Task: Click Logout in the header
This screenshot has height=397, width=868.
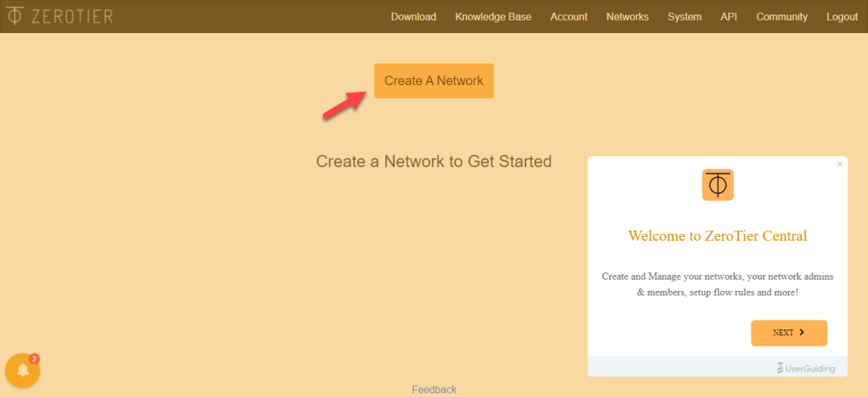Action: tap(842, 17)
